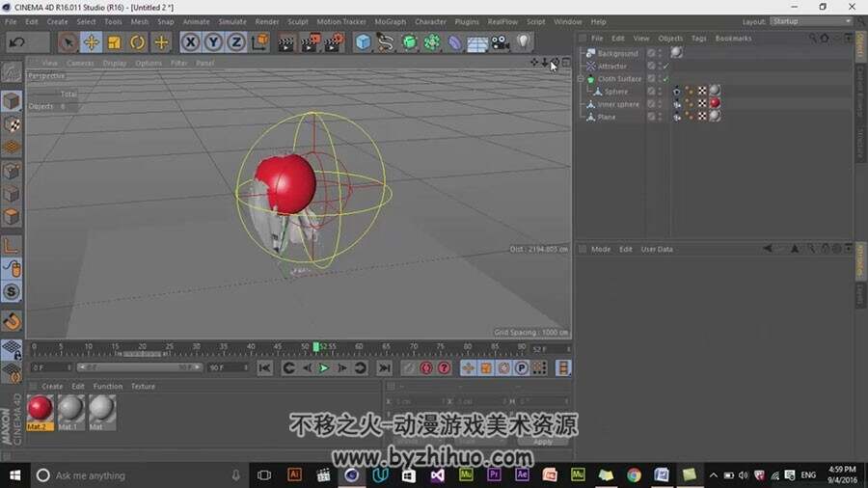Screen dimensions: 868x488
Task: Open the Simulate menu
Action: pyautogui.click(x=232, y=21)
